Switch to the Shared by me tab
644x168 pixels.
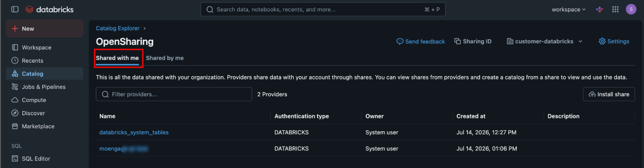(x=165, y=58)
